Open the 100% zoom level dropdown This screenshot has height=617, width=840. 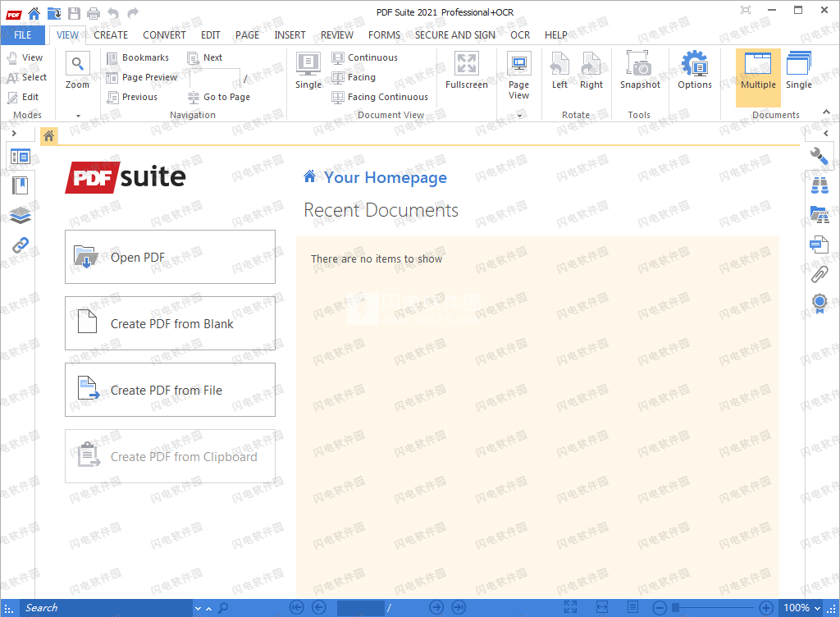point(801,608)
